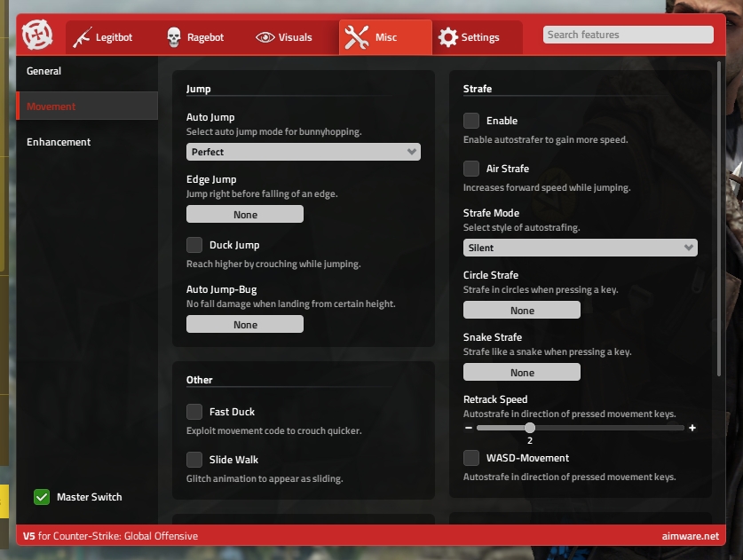
Task: Decrease Retrack Speed with the minus icon
Action: pos(469,428)
